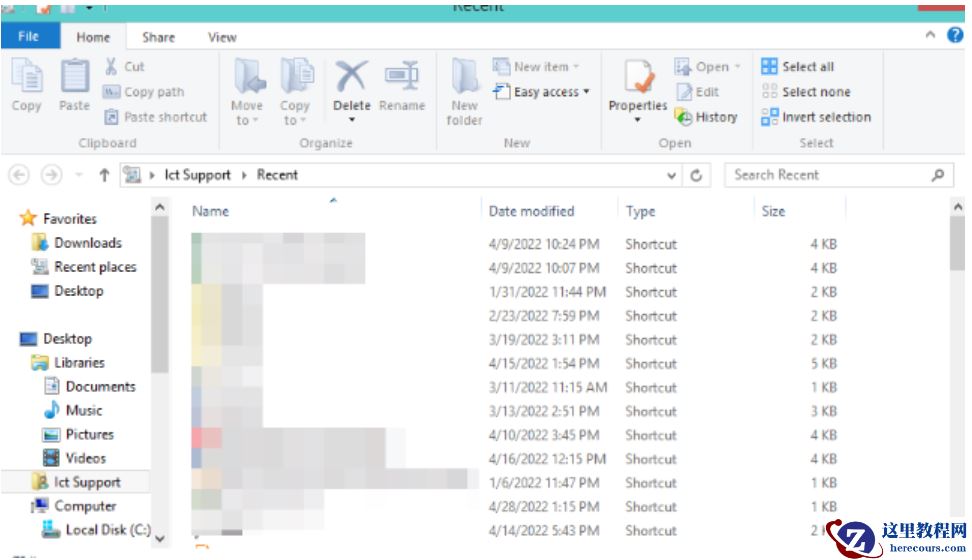Open the Move to menu
Image resolution: width=972 pixels, height=560 pixels.
tap(247, 92)
